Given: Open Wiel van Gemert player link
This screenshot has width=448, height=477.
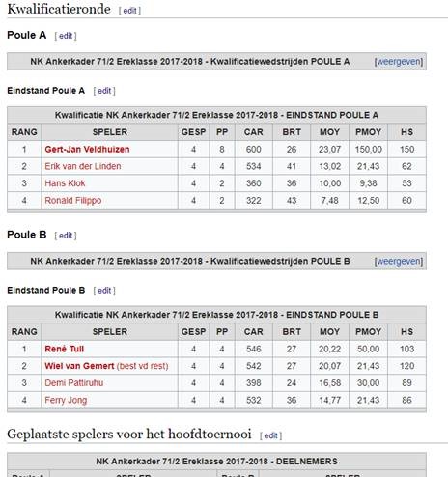Looking at the screenshot, I should [x=79, y=366].
